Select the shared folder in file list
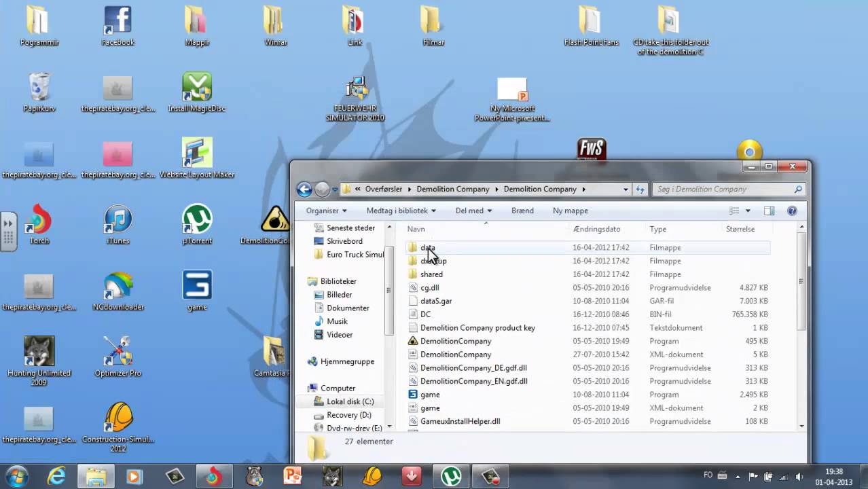The height and width of the screenshot is (489, 868). coord(425,274)
